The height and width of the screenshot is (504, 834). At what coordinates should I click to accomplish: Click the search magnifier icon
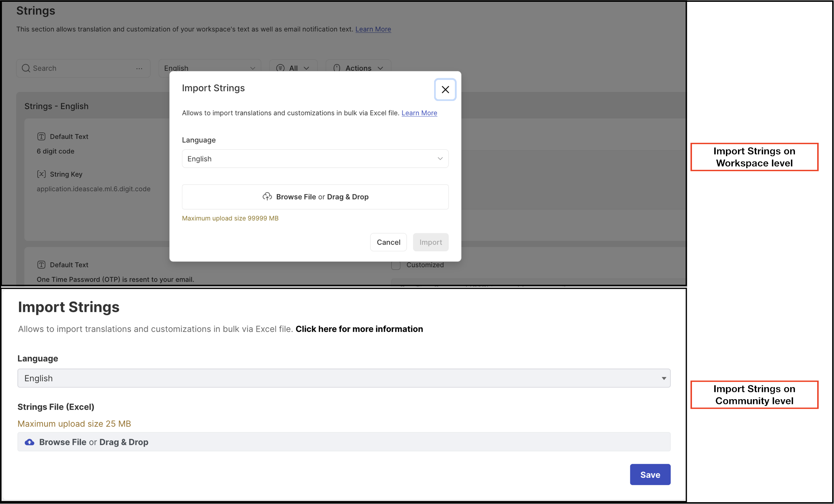[x=26, y=68]
